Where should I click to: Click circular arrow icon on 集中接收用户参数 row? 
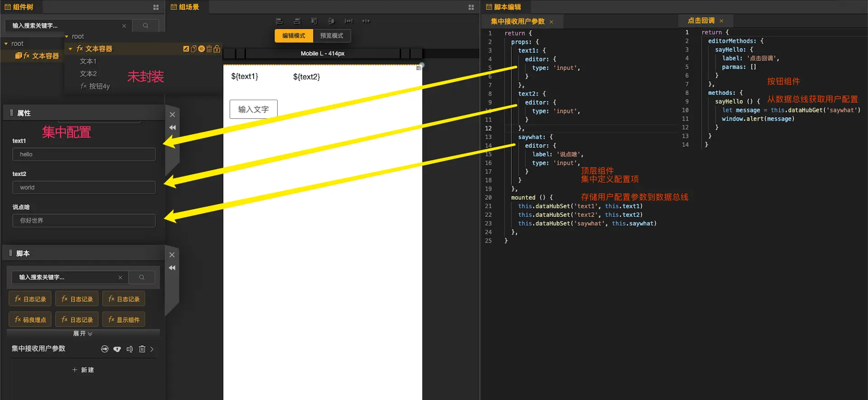(x=105, y=349)
